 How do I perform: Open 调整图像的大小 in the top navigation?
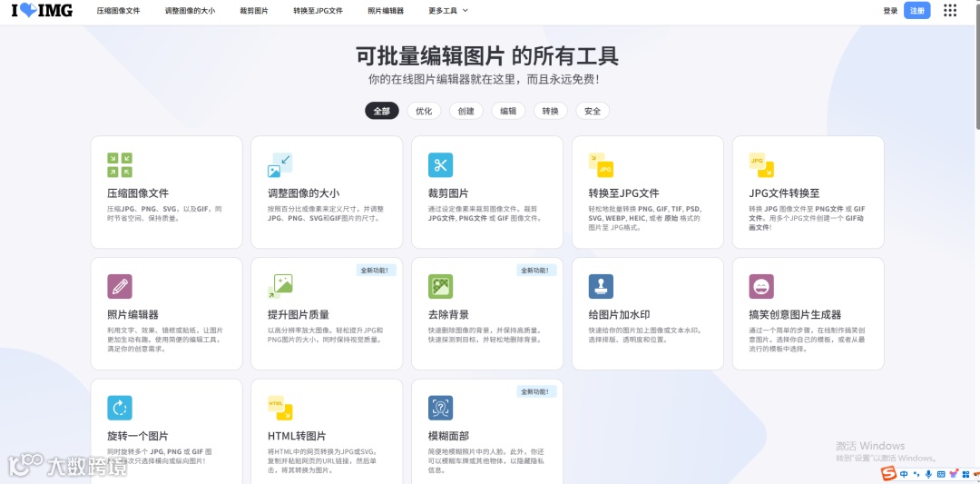[190, 11]
